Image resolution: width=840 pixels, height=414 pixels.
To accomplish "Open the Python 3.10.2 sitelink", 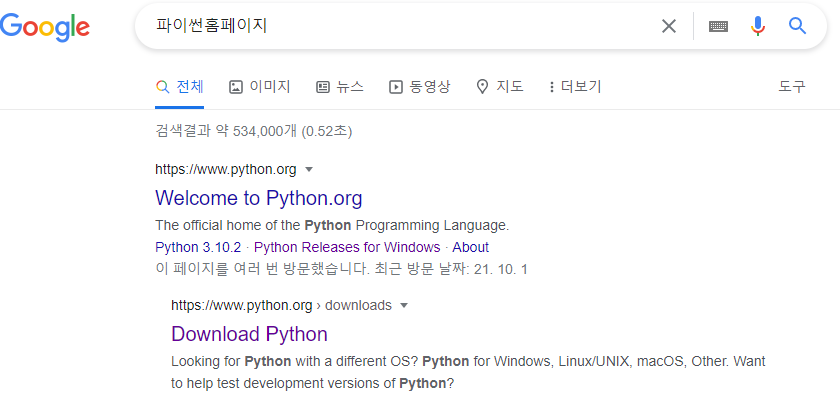I will 198,247.
